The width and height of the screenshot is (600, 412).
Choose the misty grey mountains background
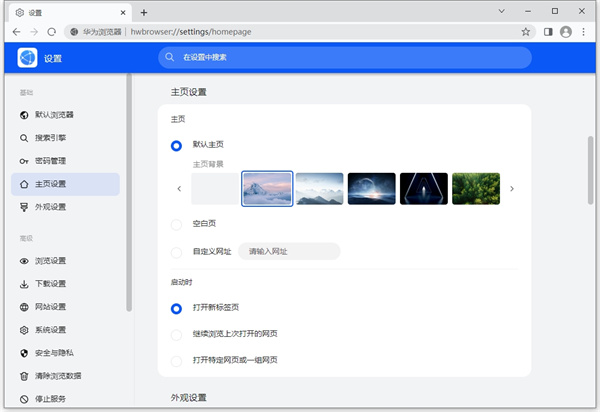coord(320,189)
